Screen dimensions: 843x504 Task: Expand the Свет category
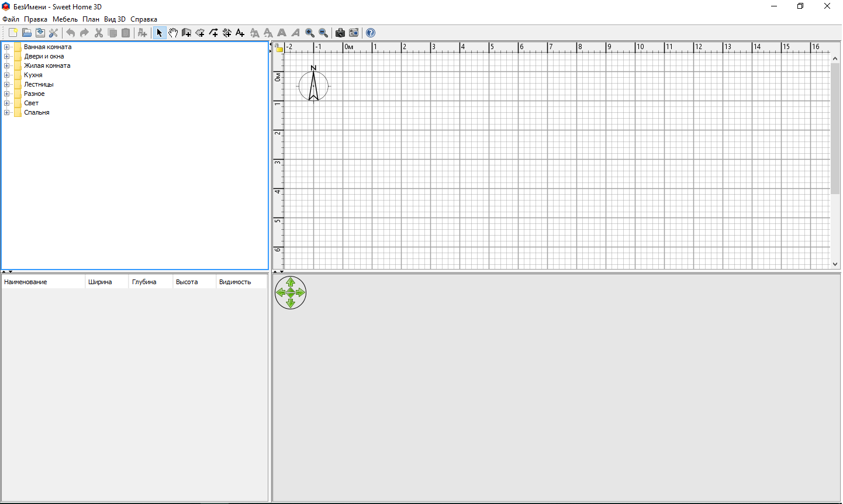pyautogui.click(x=6, y=103)
